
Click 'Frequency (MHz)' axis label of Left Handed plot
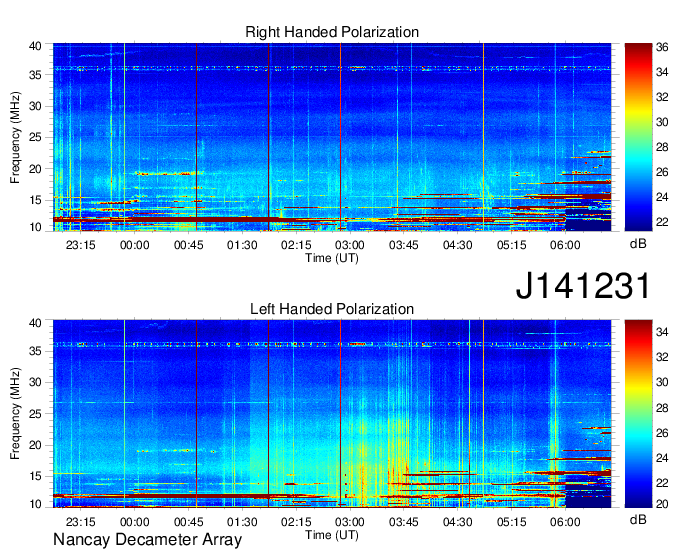pos(15,414)
